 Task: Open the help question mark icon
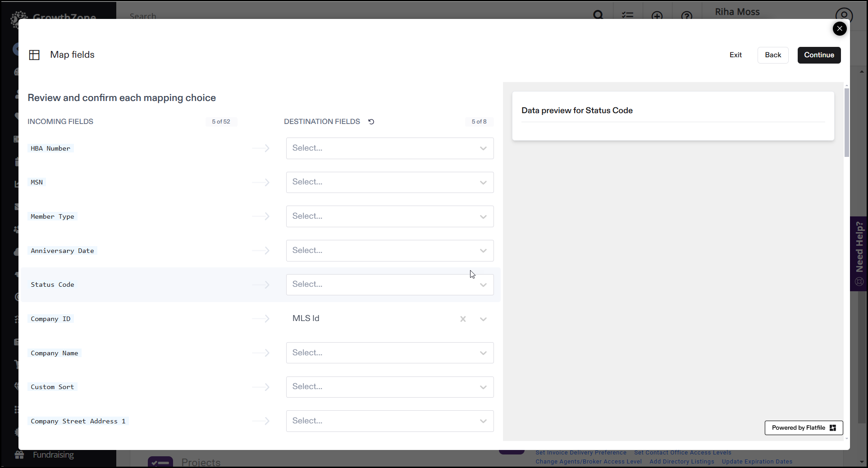tap(686, 16)
